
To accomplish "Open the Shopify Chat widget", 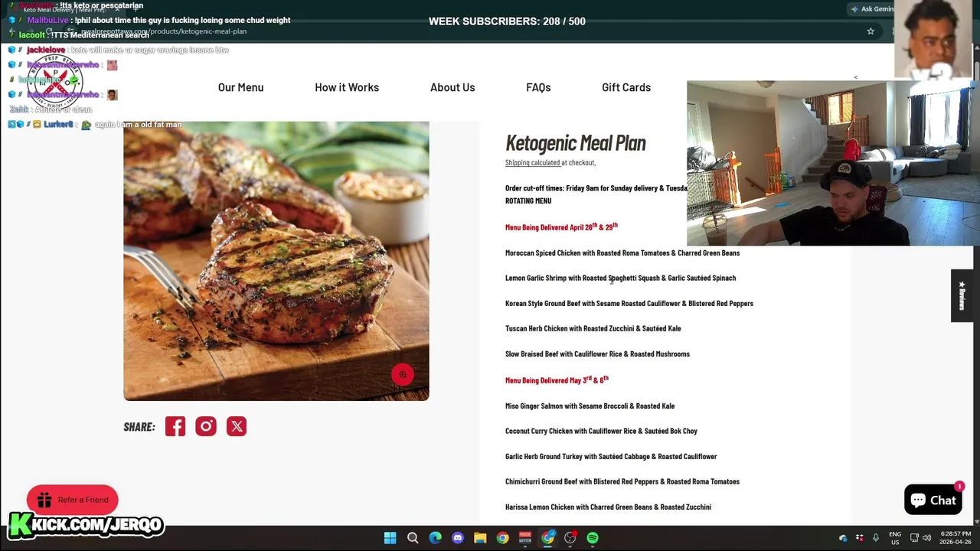I will pos(933,500).
